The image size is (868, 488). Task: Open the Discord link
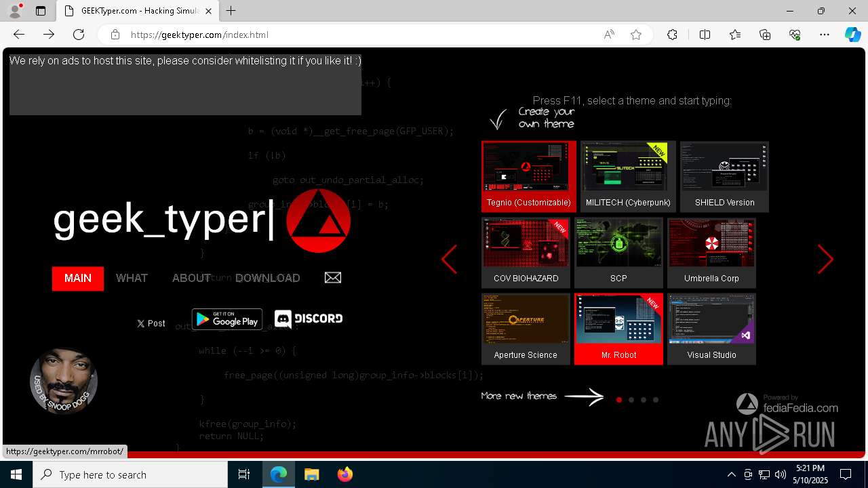click(x=309, y=319)
